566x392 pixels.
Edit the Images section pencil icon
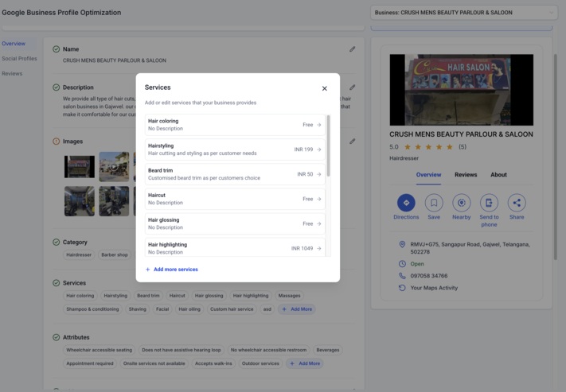pyautogui.click(x=352, y=142)
